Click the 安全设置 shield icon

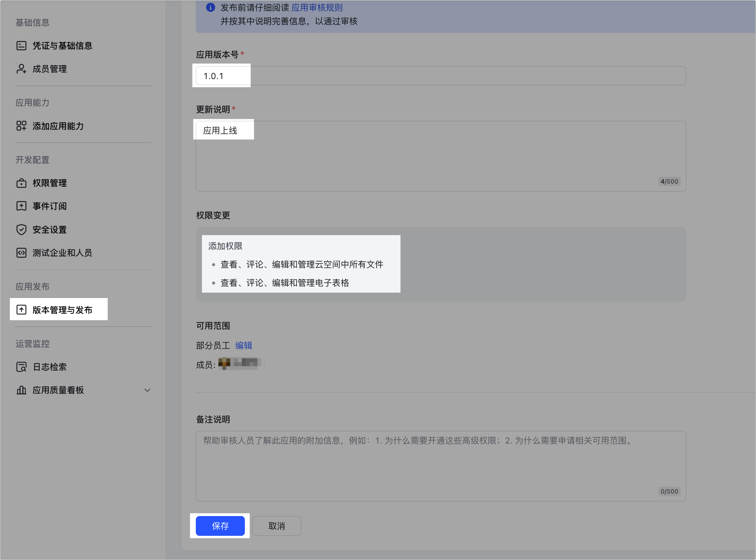click(21, 229)
